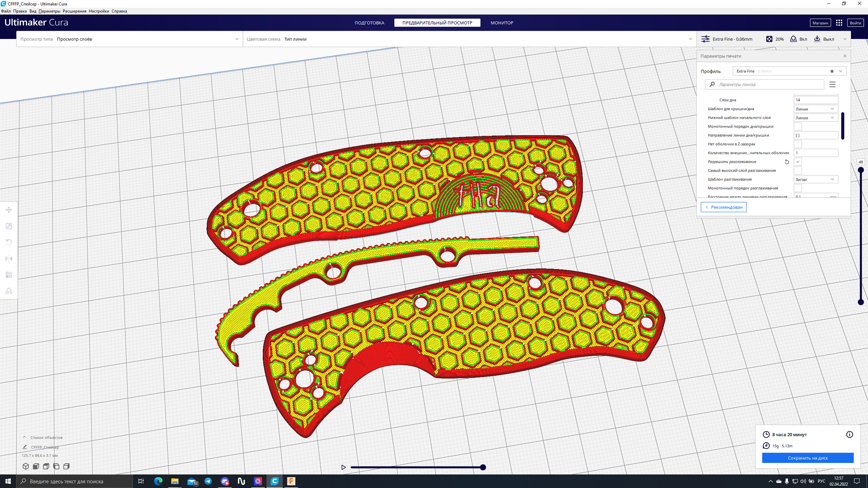Click lower handle of layer slider
The image size is (868, 488).
coord(860,302)
